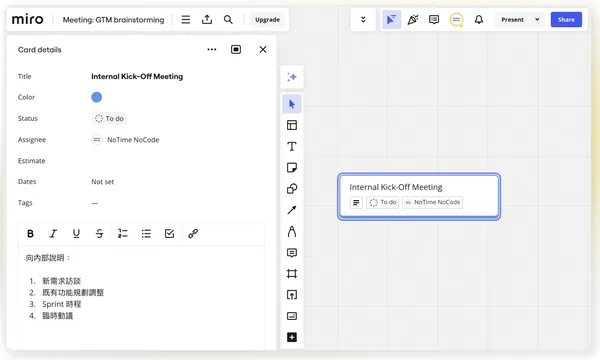600x360 pixels.
Task: Collapse the collaboration toolbar with double chevron
Action: 363,20
